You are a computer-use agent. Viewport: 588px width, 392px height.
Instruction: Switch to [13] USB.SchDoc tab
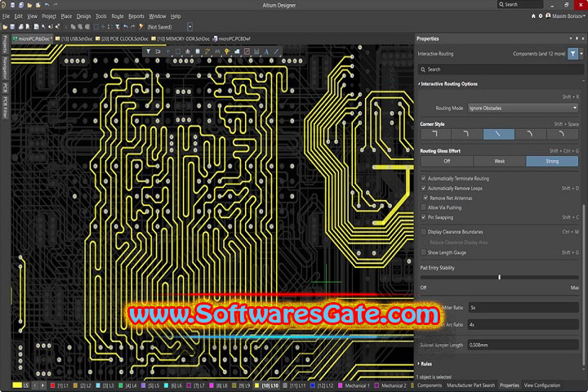click(73, 38)
